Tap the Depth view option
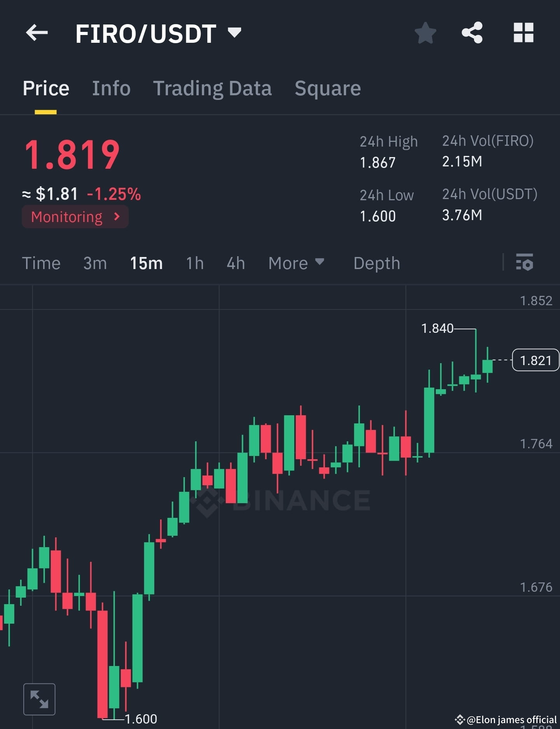Screen dimensions: 560x729 (377, 263)
